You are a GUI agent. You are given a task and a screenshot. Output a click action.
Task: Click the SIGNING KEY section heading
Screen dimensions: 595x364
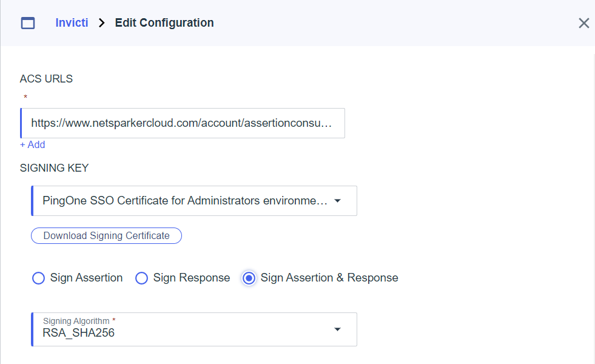[54, 167]
